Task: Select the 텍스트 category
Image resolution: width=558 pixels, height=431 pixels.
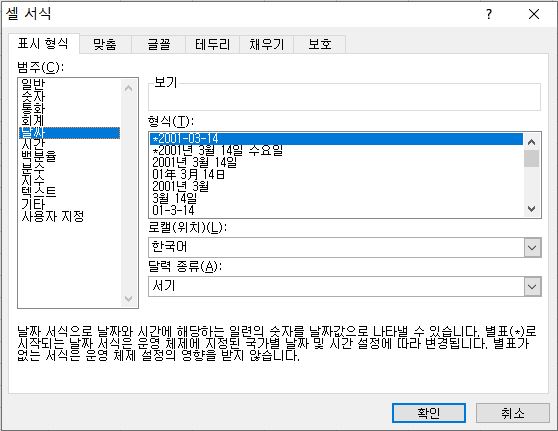Action: 69,193
